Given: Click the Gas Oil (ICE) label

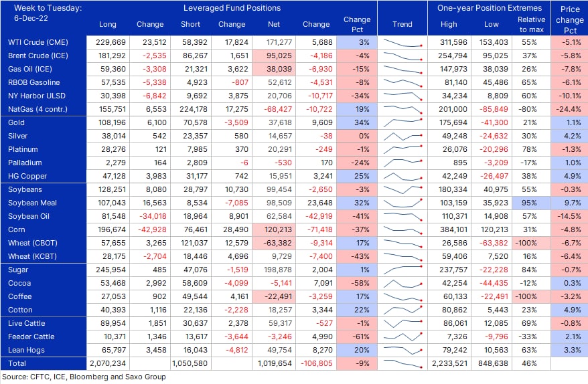Looking at the screenshot, I should [30, 69].
